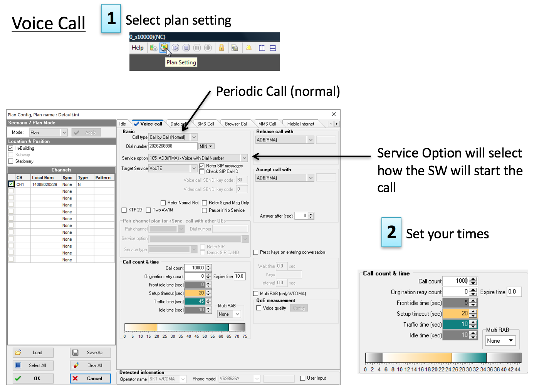544x392 pixels.
Task: Switch to the SMS Call tab
Action: 206,124
